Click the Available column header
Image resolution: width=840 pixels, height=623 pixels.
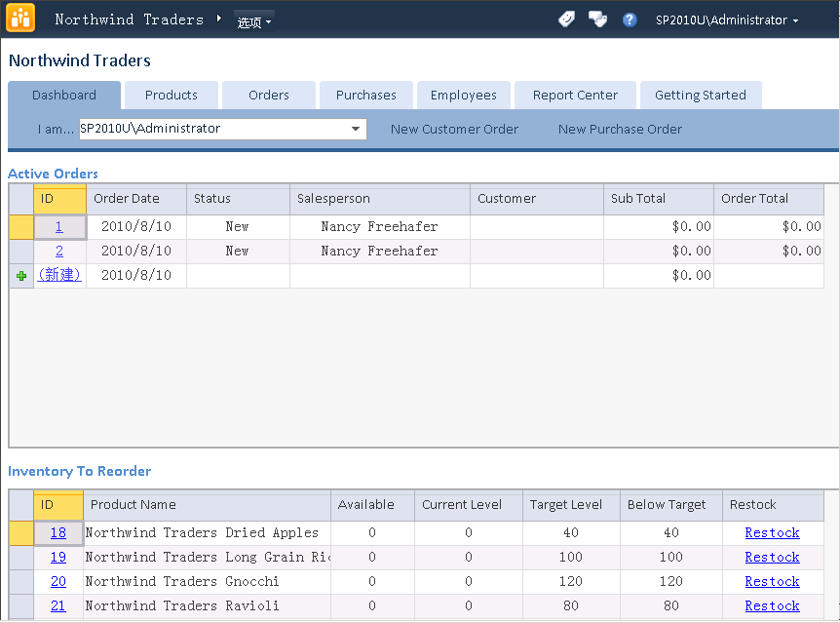pyautogui.click(x=373, y=505)
